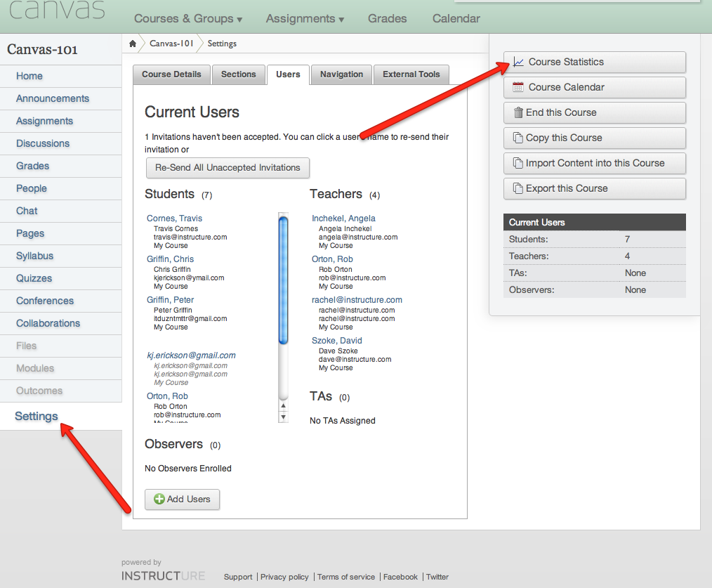Open Files in course sidebar
The height and width of the screenshot is (588, 712).
61,346
